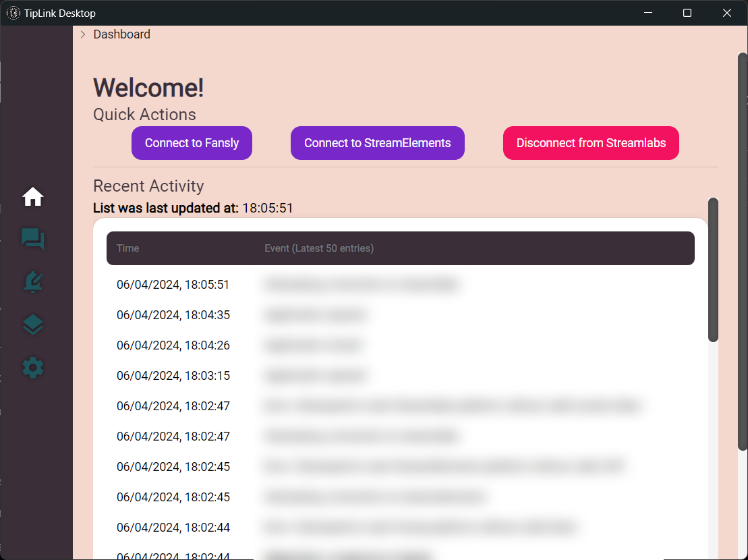Image resolution: width=748 pixels, height=560 pixels.
Task: Close the TipLink Desktop window
Action: (x=726, y=13)
